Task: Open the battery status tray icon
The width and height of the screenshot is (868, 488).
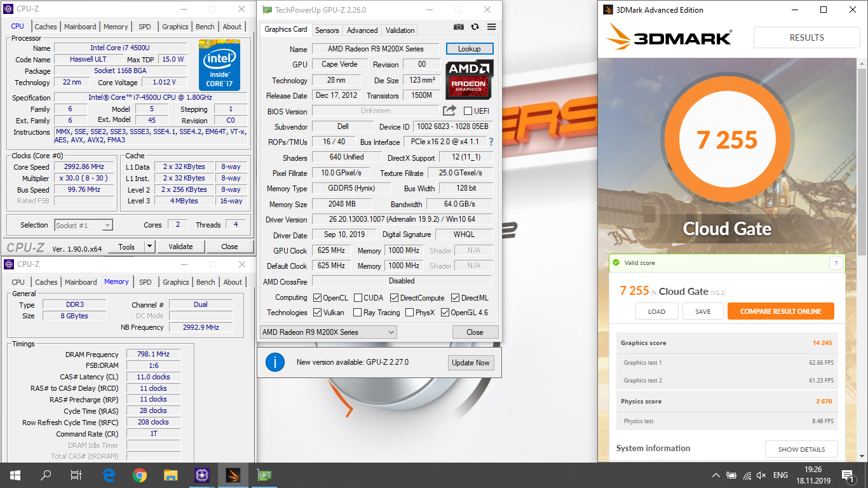Action: [x=731, y=475]
